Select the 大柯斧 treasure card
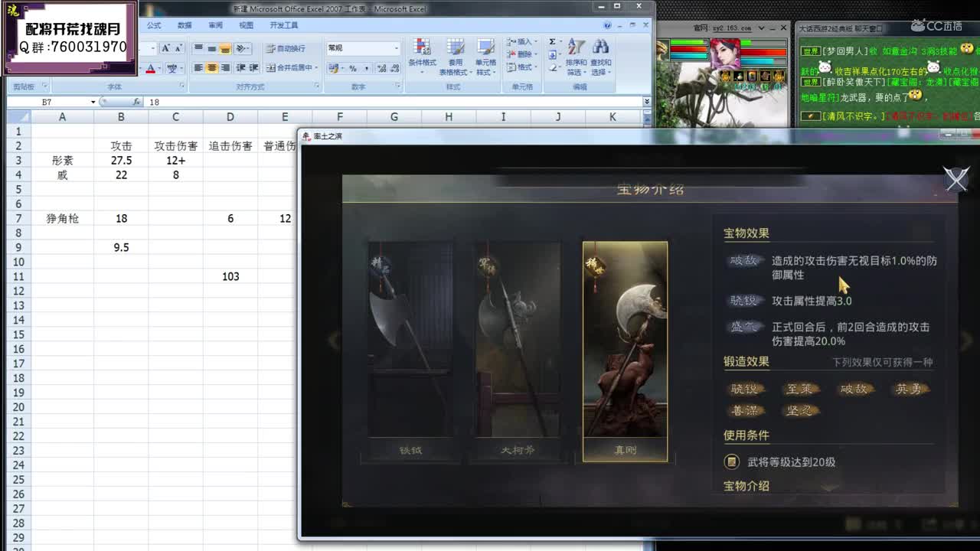The height and width of the screenshot is (551, 980). 518,351
